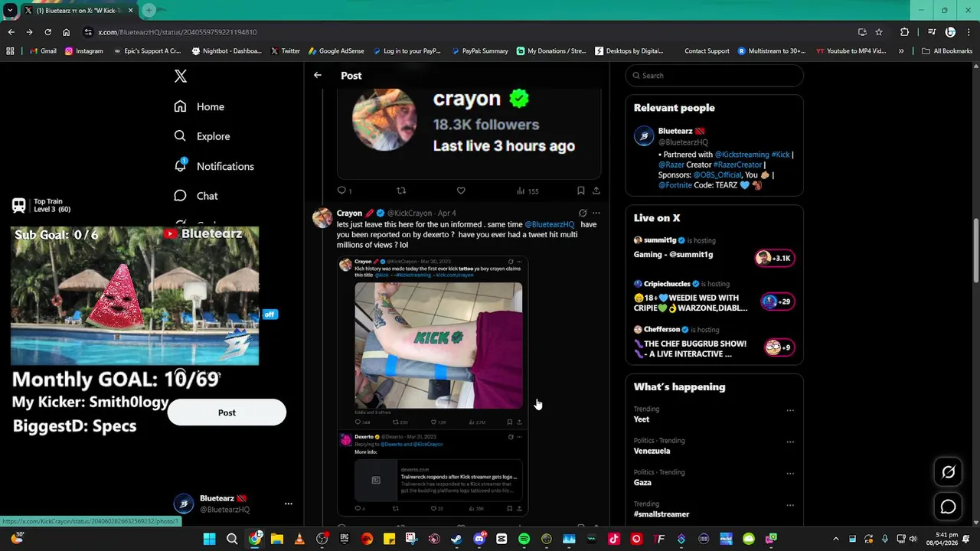Click the @BluetearzHQ mention in reply
The height and width of the screenshot is (551, 980).
click(x=550, y=224)
